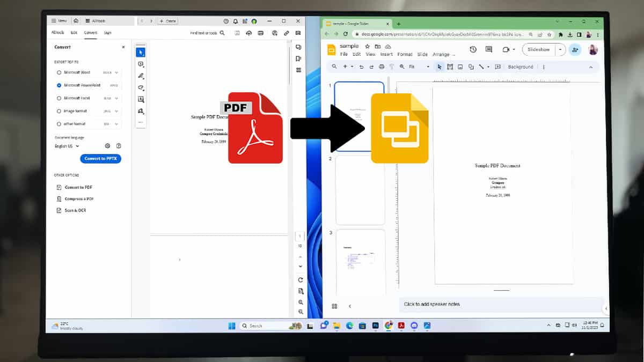The image size is (644, 362).
Task: Choose Acrobat selection arrow tool
Action: click(141, 52)
